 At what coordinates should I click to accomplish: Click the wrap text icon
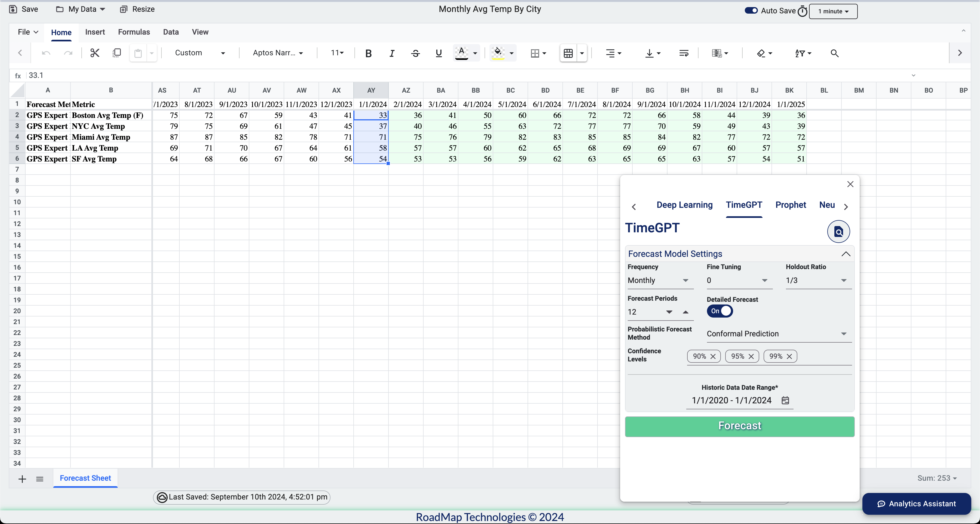point(684,53)
